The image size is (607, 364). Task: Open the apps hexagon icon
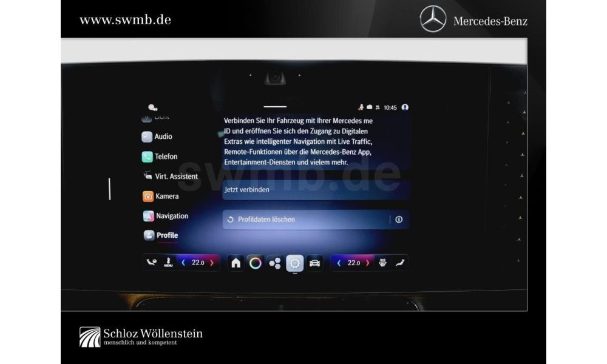(x=275, y=263)
